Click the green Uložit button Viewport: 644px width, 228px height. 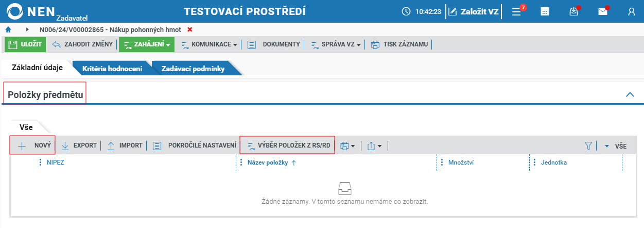25,44
